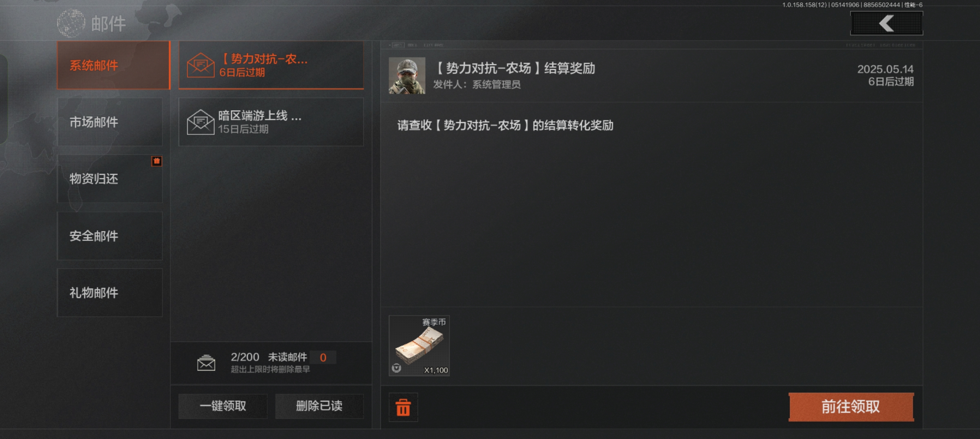980x439 pixels.
Task: Select the 系统邮件 tab
Action: pos(113,65)
